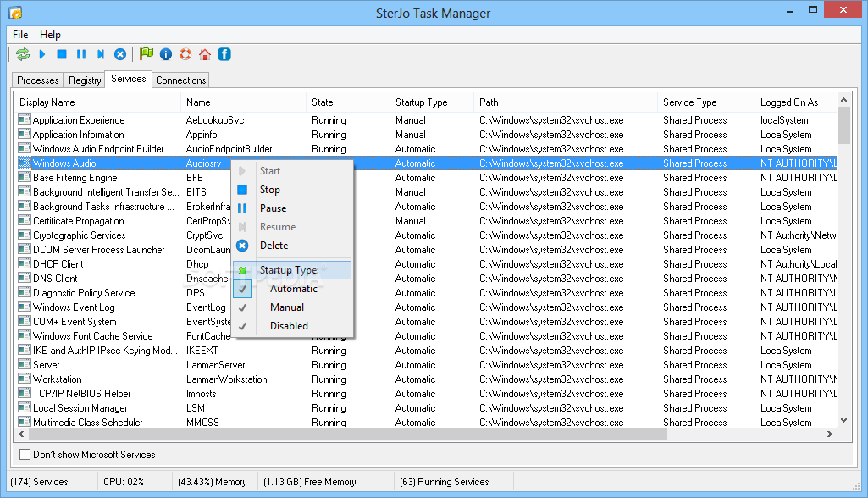Click the LanmanServer name cell
The width and height of the screenshot is (868, 498).
tap(215, 364)
